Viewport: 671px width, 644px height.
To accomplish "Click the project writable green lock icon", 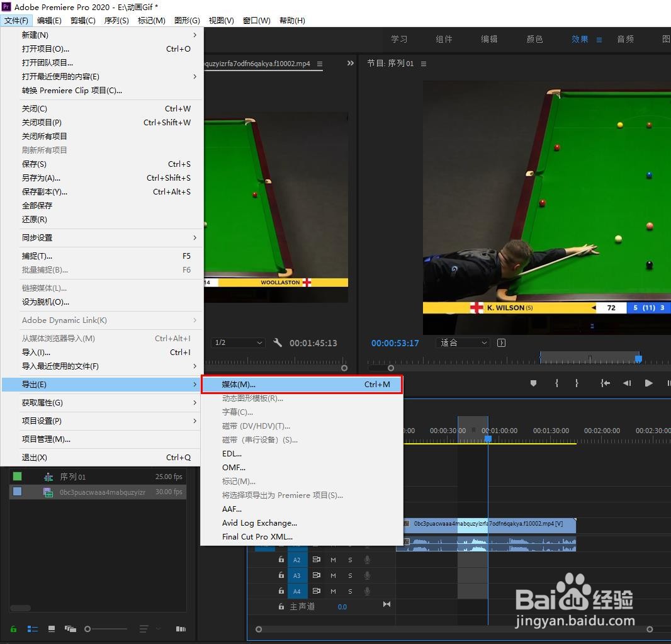I will tap(14, 629).
